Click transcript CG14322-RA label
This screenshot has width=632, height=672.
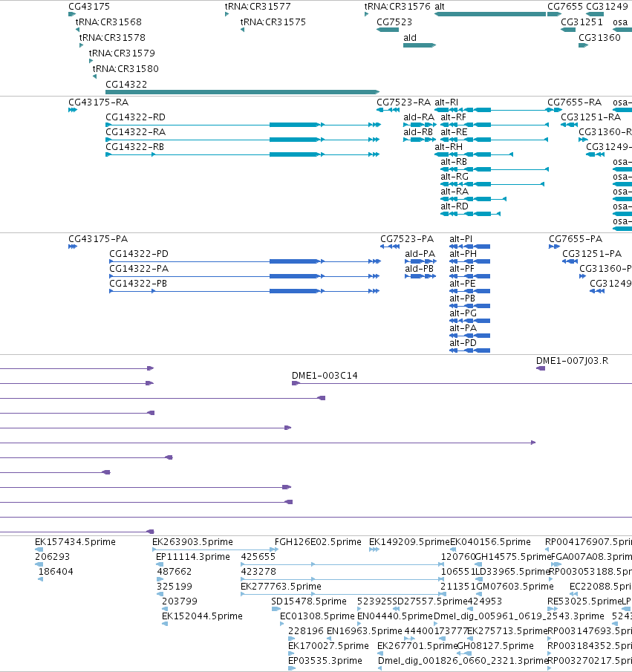tap(135, 132)
